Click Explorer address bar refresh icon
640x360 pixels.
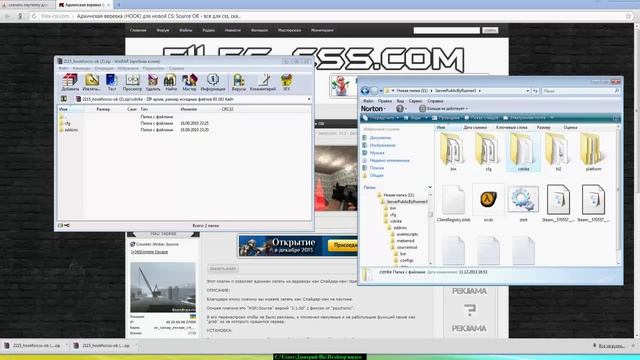pos(536,91)
